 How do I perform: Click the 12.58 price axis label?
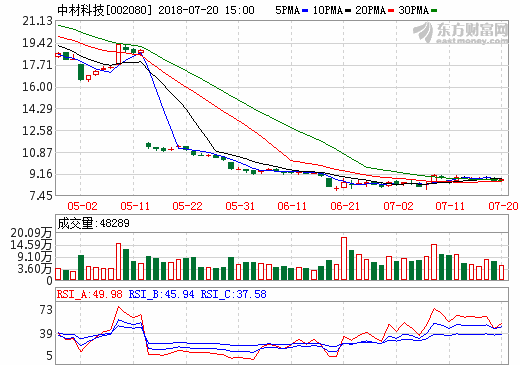(38, 131)
